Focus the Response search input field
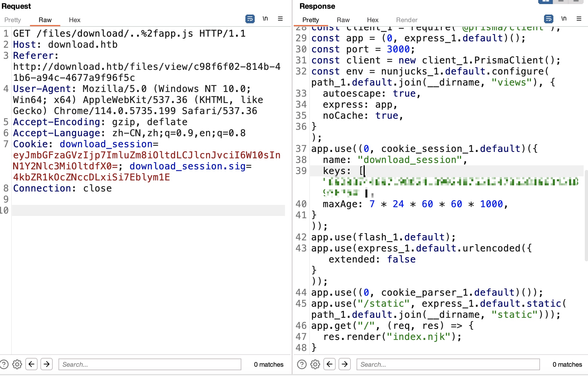This screenshot has width=588, height=376. pos(448,364)
